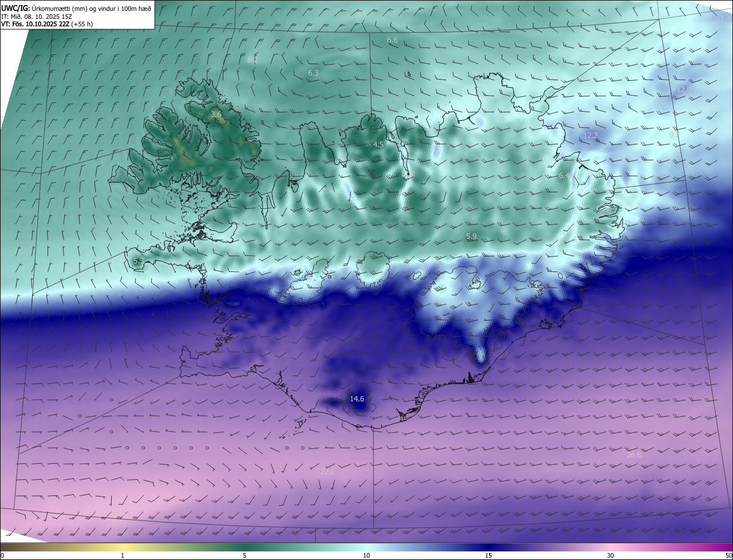
Task: Click the colorbar tick label 15
Action: (x=488, y=556)
